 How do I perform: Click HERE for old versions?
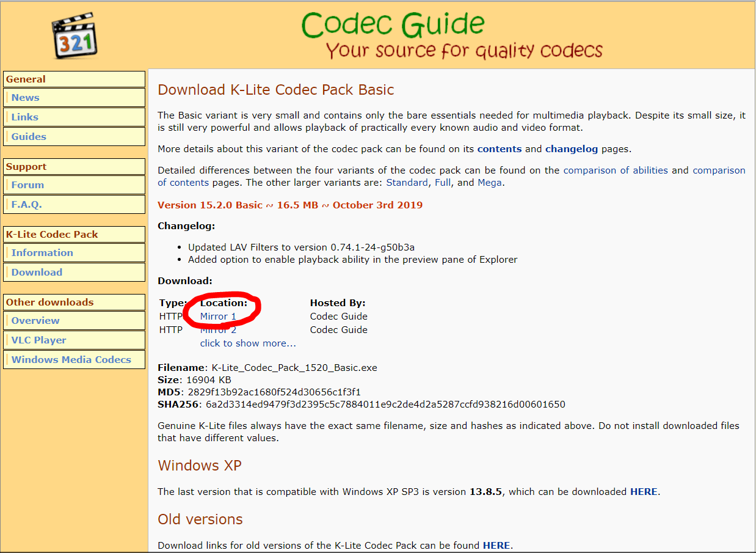[496, 546]
